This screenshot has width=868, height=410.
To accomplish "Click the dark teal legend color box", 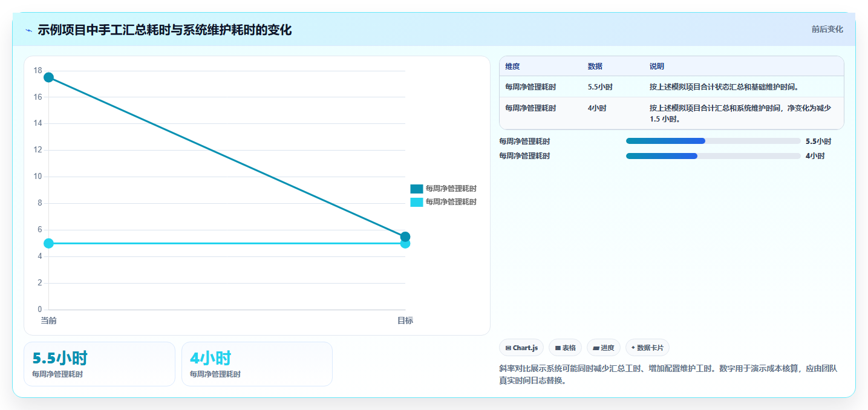I will (x=416, y=189).
